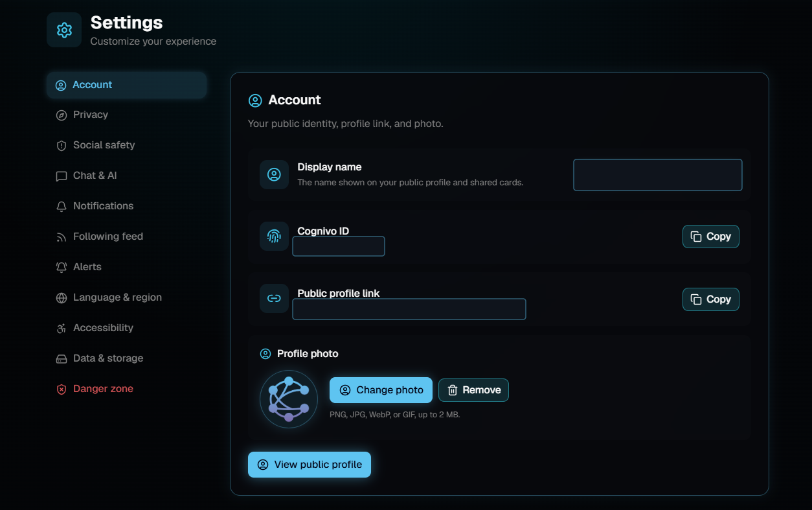Select Following feed in sidebar
This screenshot has height=510, width=812.
pos(127,237)
